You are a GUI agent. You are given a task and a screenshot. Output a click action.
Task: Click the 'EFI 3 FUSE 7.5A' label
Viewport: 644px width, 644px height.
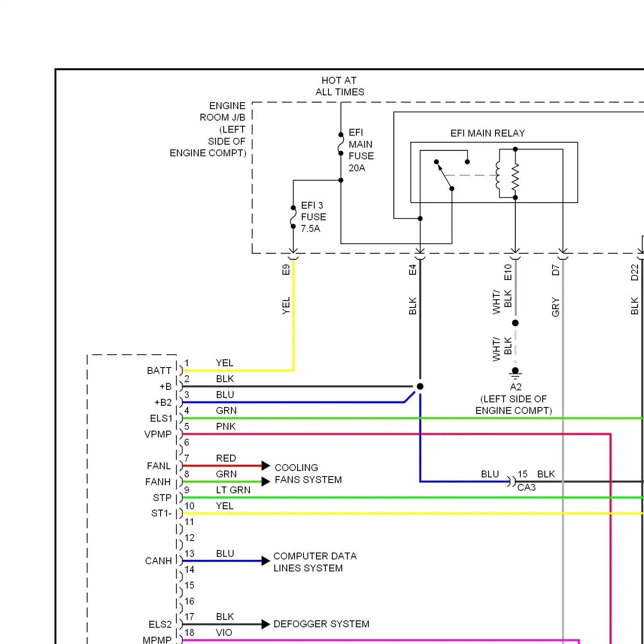(313, 217)
